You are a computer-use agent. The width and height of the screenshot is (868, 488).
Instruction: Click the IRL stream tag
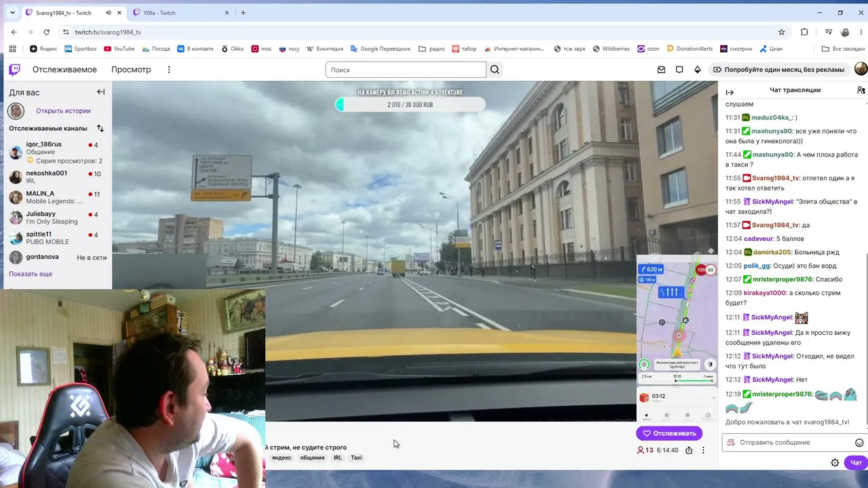point(337,457)
